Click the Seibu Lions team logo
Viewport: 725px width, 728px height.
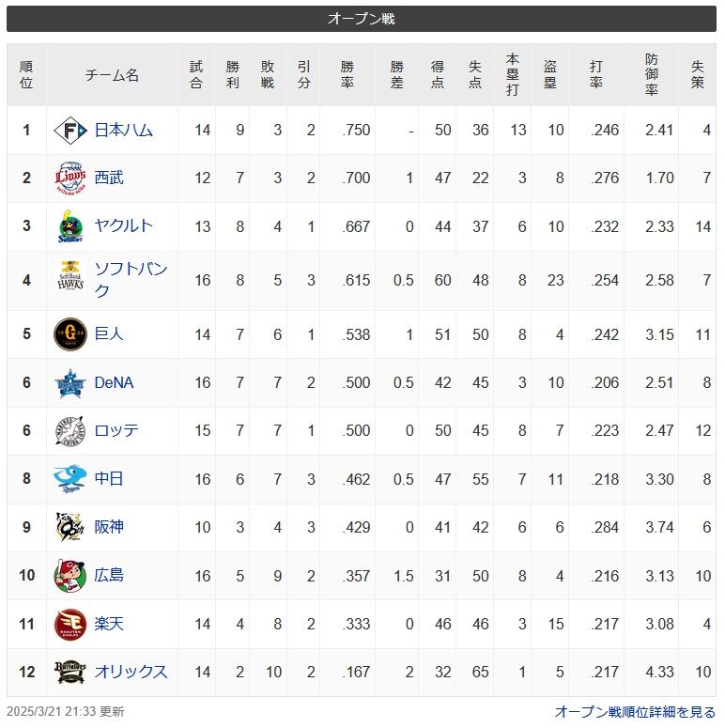(70, 178)
